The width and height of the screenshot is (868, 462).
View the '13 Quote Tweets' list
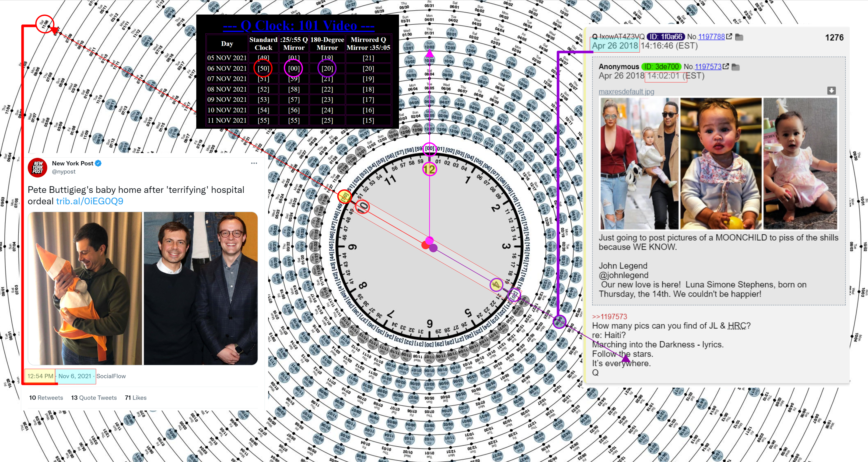94,398
